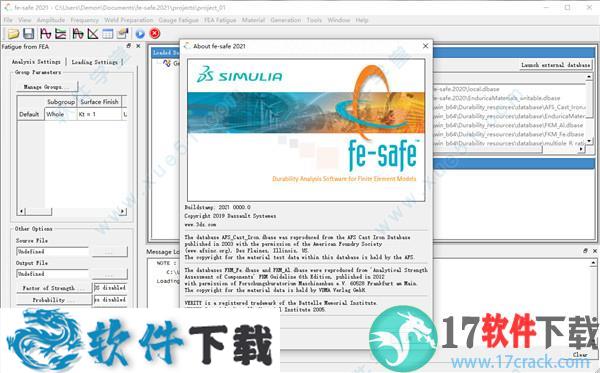This screenshot has width=600, height=373.
Task: Open the Tools menu
Action: pyautogui.click(x=314, y=20)
